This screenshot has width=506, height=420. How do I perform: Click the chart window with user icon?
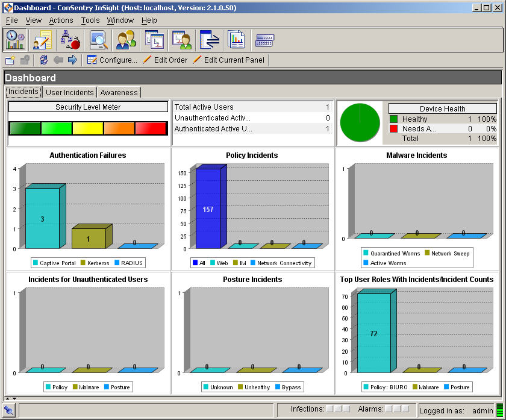coord(182,40)
